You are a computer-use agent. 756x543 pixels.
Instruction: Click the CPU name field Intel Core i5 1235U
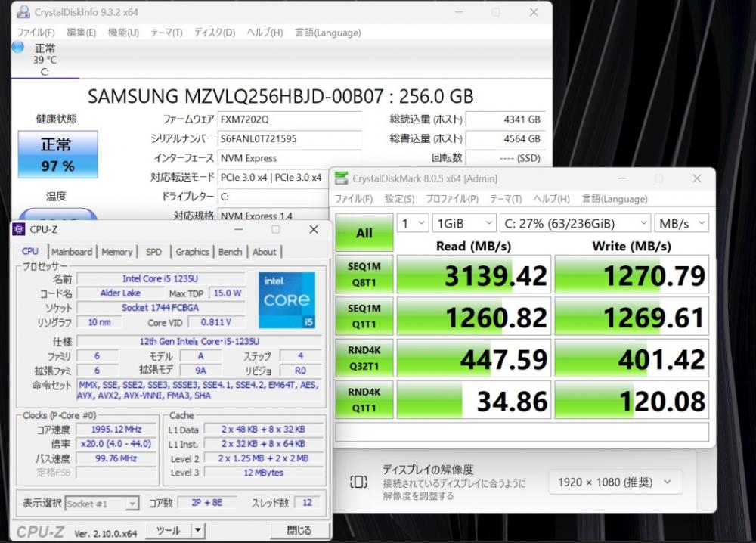point(160,278)
